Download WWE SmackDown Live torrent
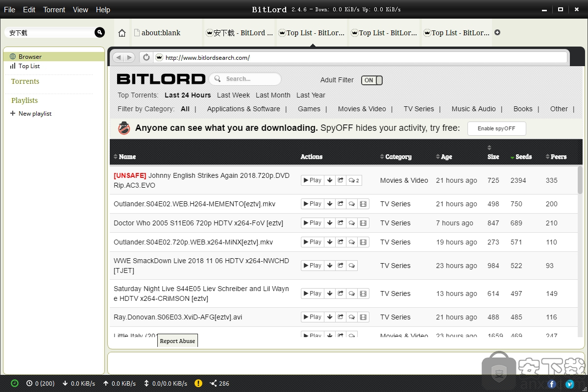The height and width of the screenshot is (392, 588). pos(330,266)
